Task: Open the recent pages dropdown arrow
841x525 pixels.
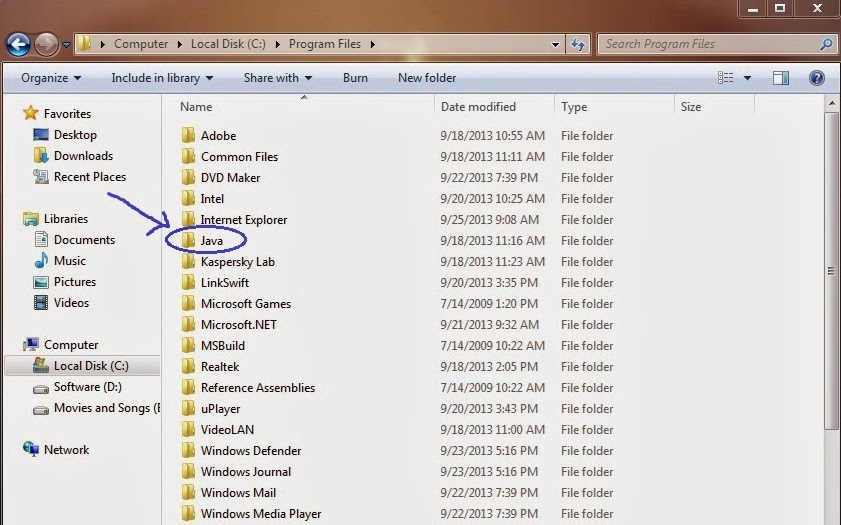Action: tap(67, 45)
